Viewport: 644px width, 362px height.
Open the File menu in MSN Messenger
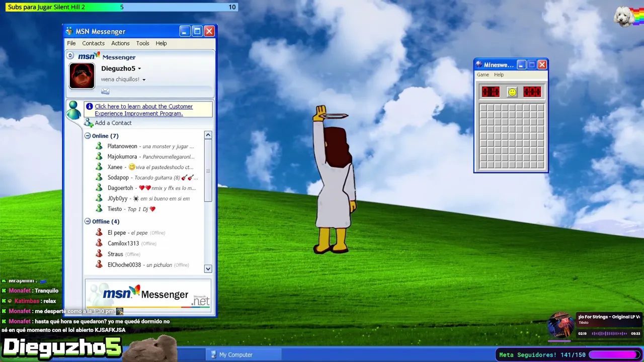point(71,43)
